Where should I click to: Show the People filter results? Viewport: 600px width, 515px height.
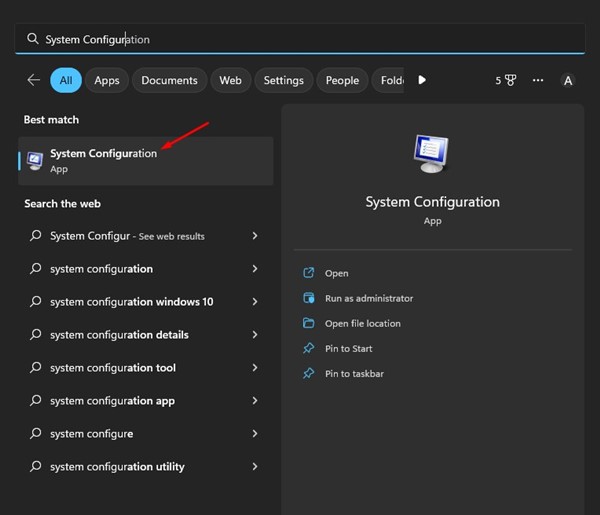(342, 80)
